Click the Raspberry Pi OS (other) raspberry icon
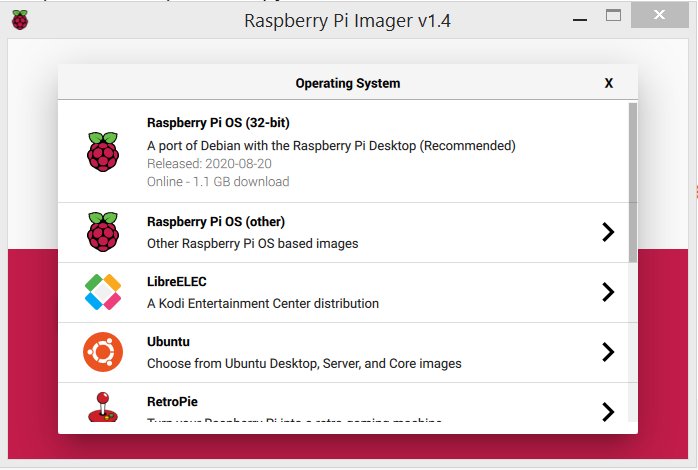Image resolution: width=698 pixels, height=470 pixels. pos(103,232)
